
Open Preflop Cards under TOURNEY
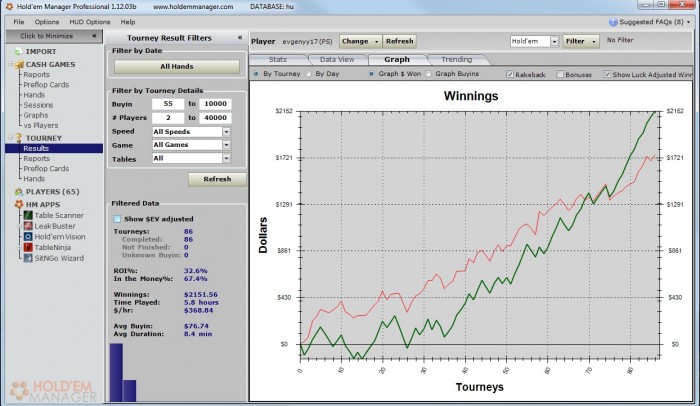pyautogui.click(x=46, y=169)
